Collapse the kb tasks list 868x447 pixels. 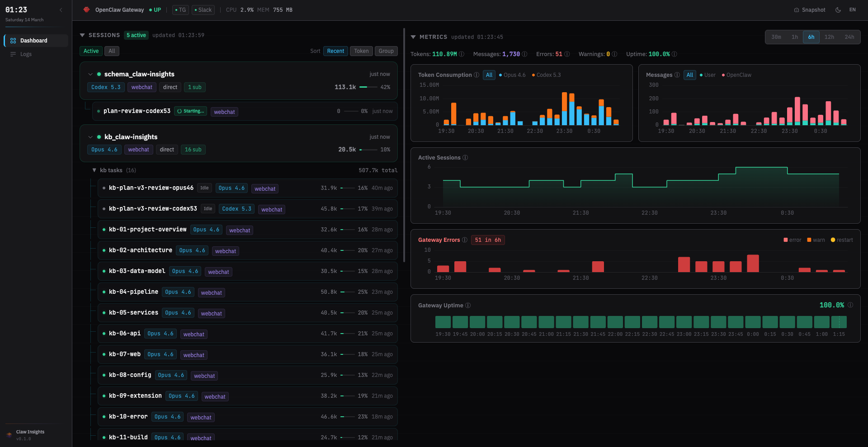coord(94,170)
